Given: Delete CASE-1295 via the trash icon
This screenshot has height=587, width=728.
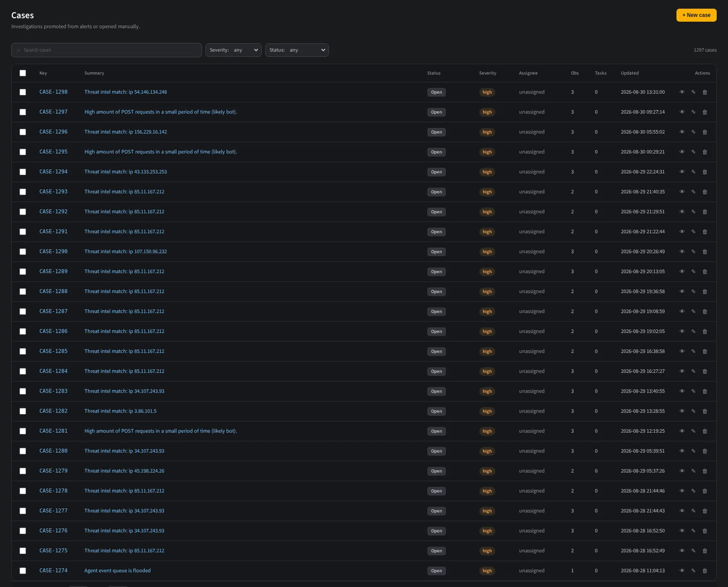Looking at the screenshot, I should (705, 152).
